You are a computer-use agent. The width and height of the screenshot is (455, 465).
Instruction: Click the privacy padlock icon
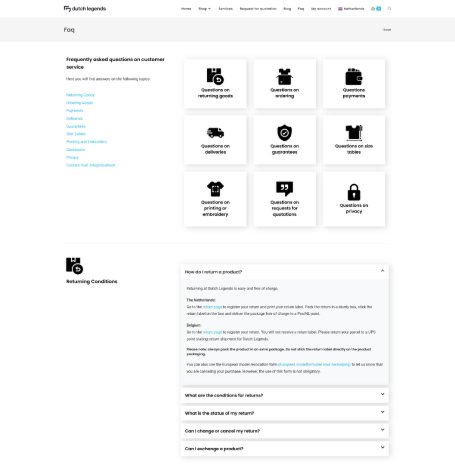tap(354, 192)
